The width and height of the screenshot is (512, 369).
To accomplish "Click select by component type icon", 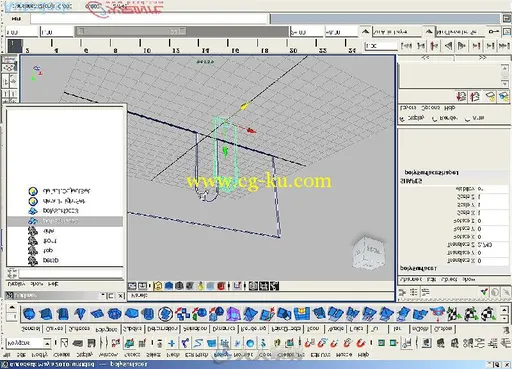I will coord(142,343).
